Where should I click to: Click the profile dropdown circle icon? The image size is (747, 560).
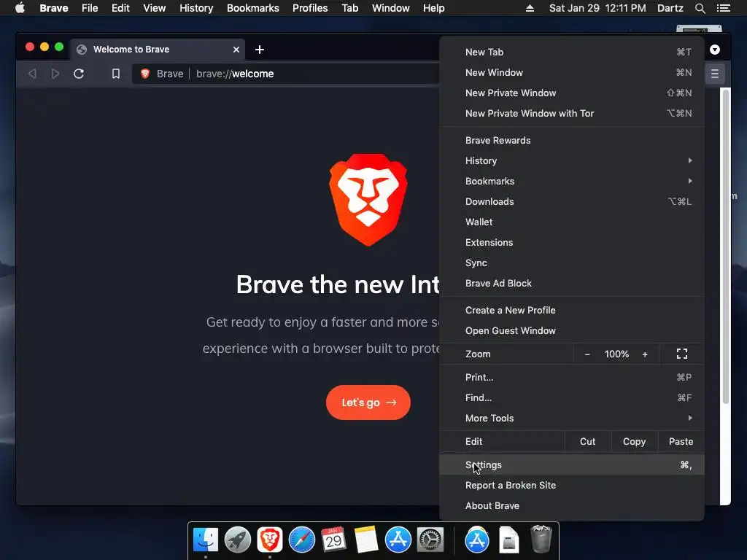pos(715,50)
